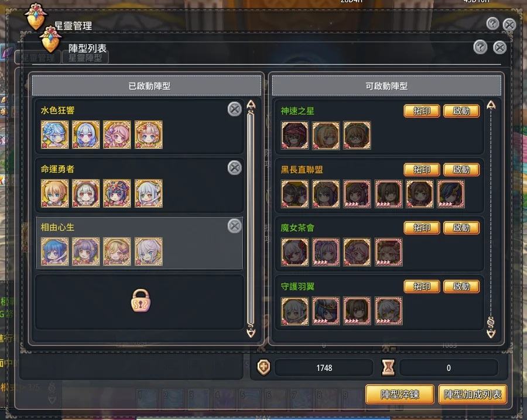Click the shield plus icon beside 1748
This screenshot has height=420, width=527.
[x=264, y=367]
